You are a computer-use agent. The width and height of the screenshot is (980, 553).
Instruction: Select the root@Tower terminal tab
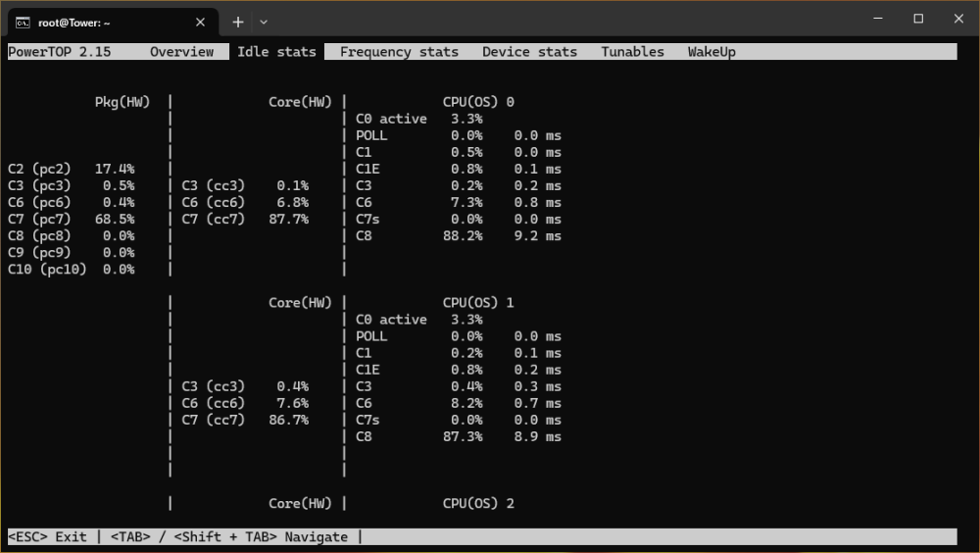(x=113, y=23)
